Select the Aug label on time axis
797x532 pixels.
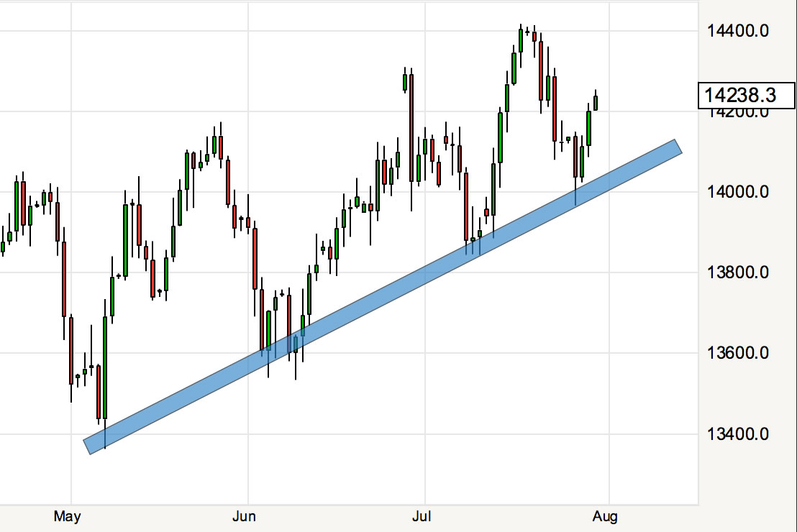pyautogui.click(x=605, y=516)
